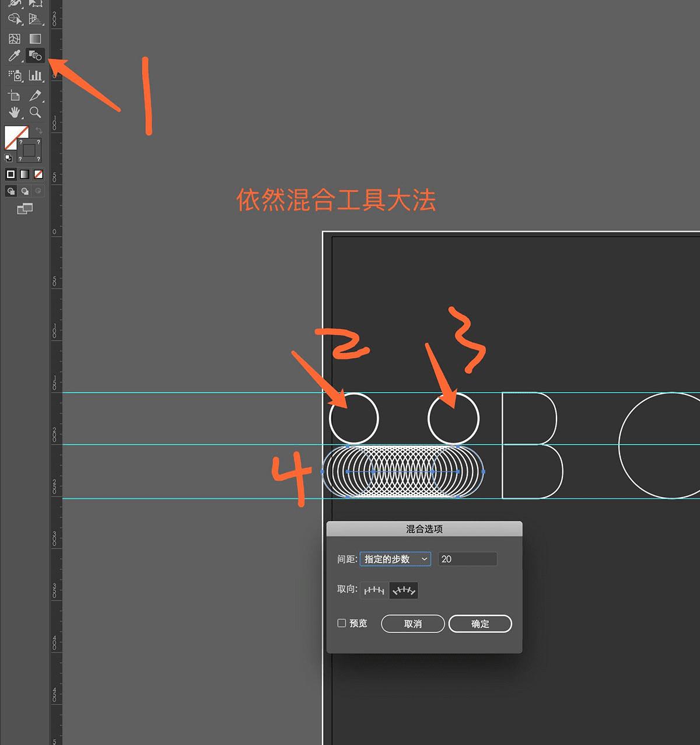Screen dimensions: 700x745
Task: Click the vertical ruler bar
Action: [x=55, y=372]
